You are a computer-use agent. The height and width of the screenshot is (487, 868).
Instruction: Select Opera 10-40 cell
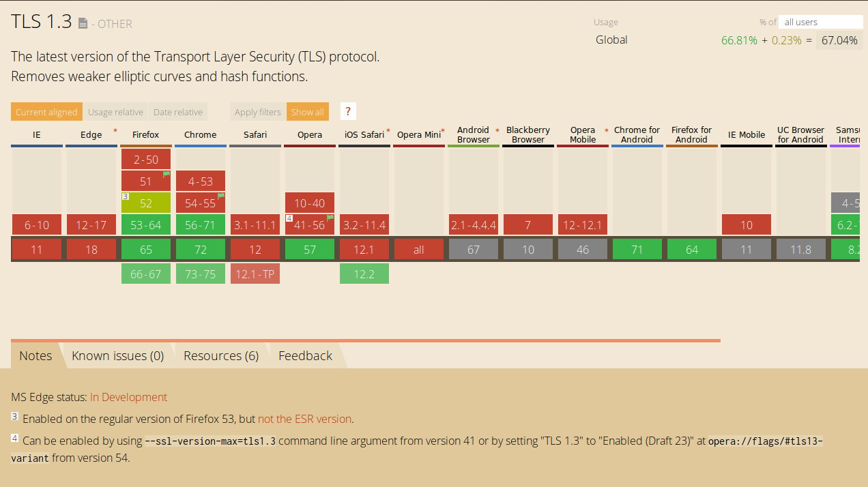click(x=310, y=203)
